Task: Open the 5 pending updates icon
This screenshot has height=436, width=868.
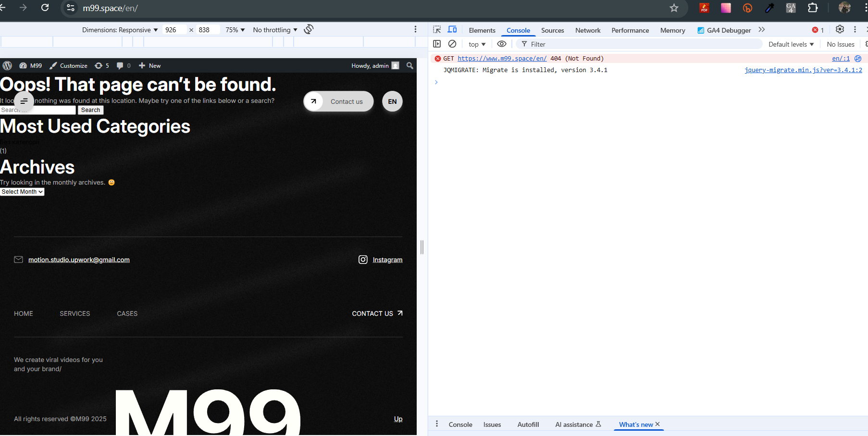Action: coord(102,65)
